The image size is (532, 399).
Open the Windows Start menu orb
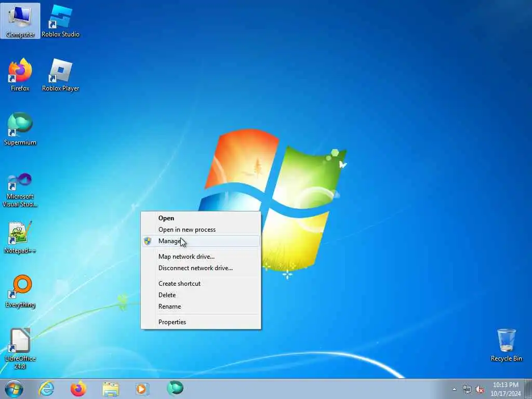point(14,389)
